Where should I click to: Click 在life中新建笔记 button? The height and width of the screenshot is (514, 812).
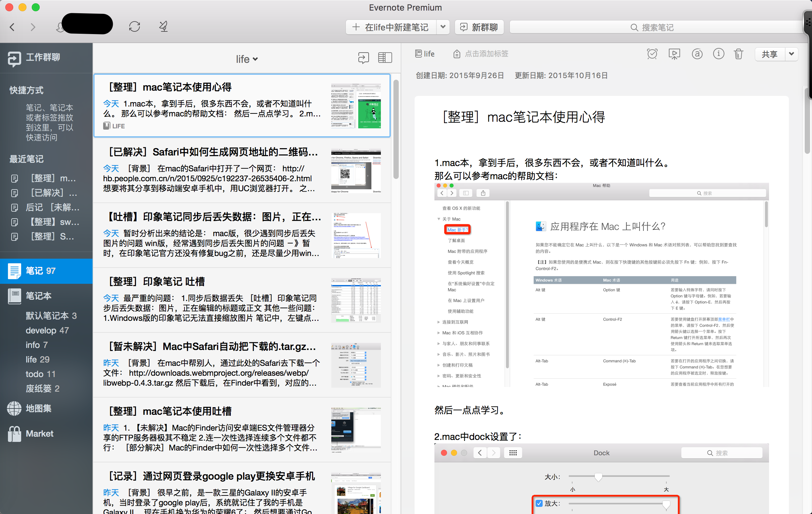(x=390, y=27)
